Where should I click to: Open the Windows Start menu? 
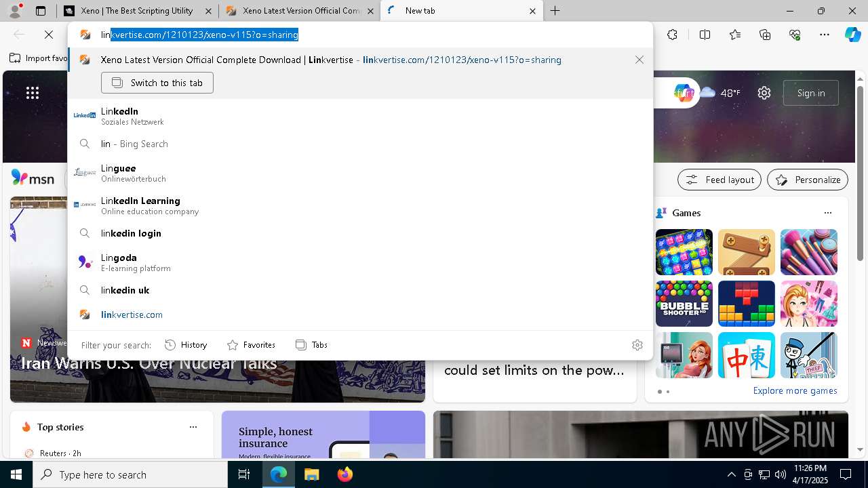click(16, 474)
